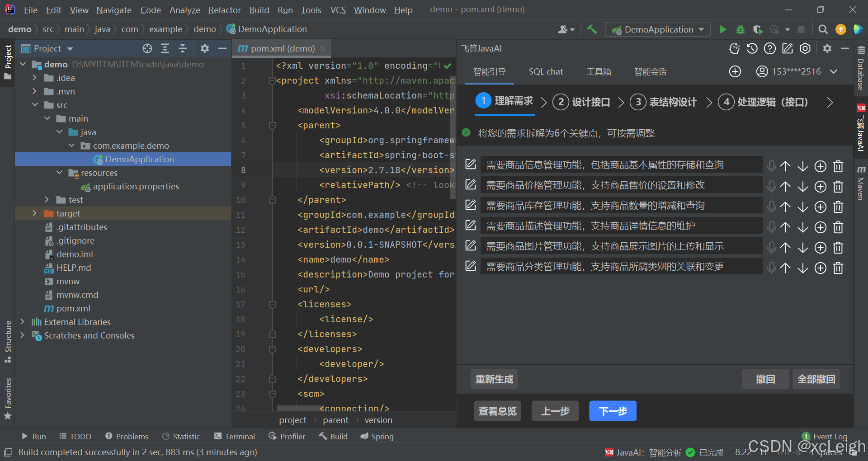Open Database side tool window
The width and height of the screenshot is (868, 461).
pos(861,68)
